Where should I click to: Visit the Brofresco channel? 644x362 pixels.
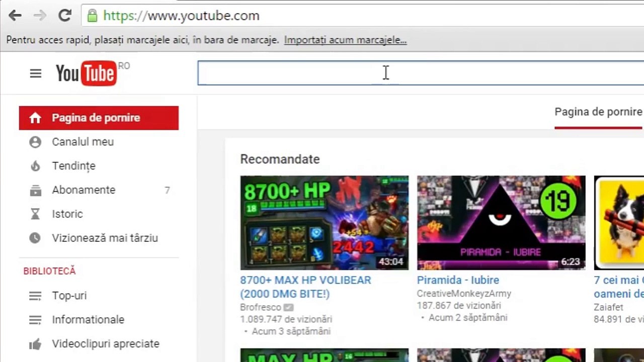tap(261, 307)
